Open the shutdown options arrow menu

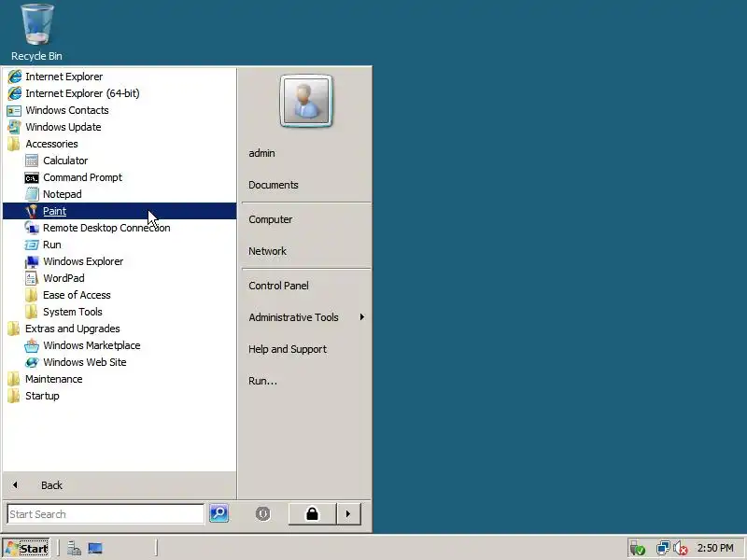pos(348,514)
